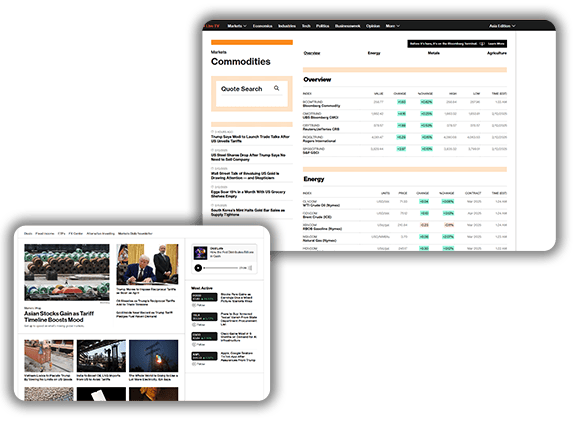Open Deals in markets sub-nav

[28, 234]
